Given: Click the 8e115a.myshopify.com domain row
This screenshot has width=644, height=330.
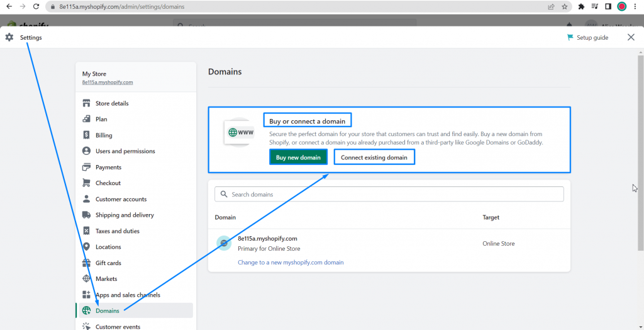Looking at the screenshot, I should 389,250.
